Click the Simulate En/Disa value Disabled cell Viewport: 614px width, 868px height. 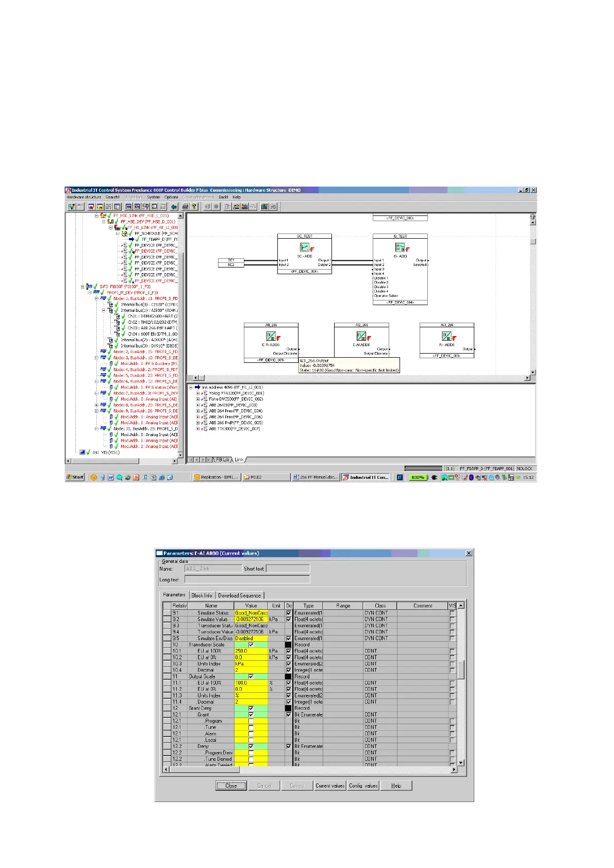pos(251,638)
